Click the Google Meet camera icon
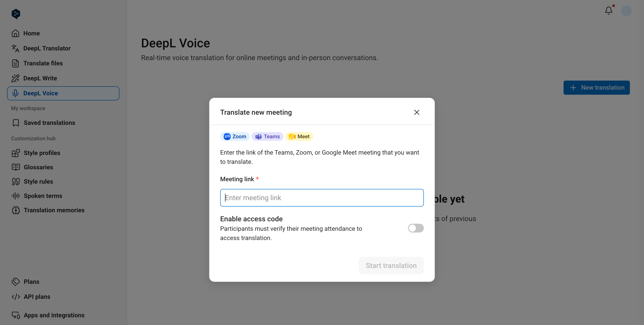Screen dimensions: 644x325 click(x=292, y=136)
